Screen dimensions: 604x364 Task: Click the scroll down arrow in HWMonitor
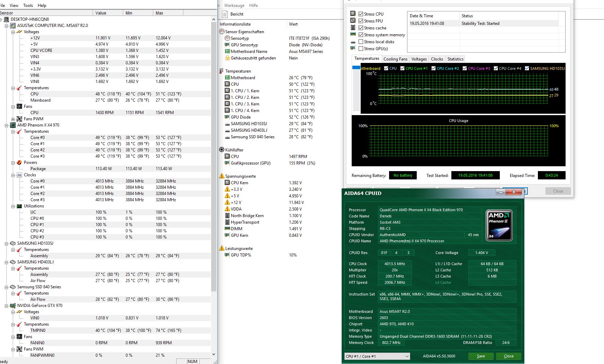point(214,354)
